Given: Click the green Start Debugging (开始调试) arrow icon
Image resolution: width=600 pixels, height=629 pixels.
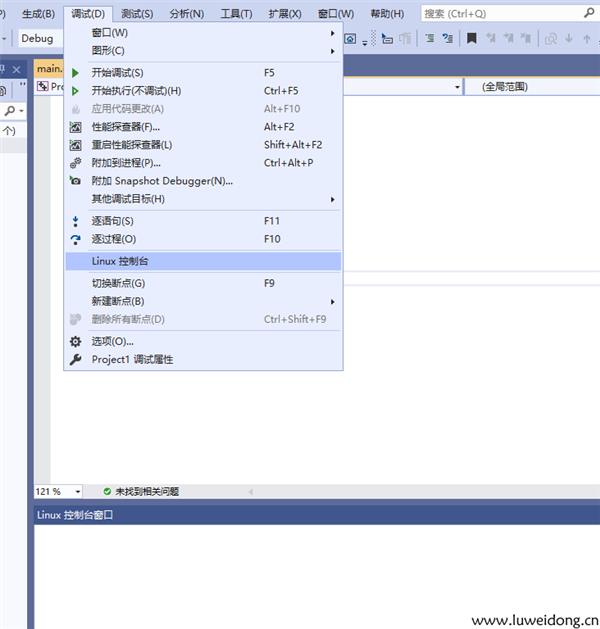Looking at the screenshot, I should point(75,73).
